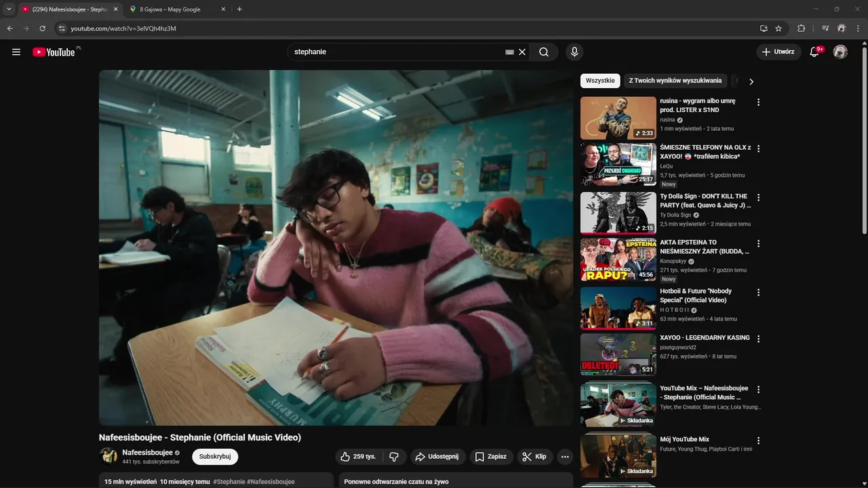868x488 pixels.
Task: Open options for YouTube Mix Nafeesisboujee
Action: pos(758,390)
